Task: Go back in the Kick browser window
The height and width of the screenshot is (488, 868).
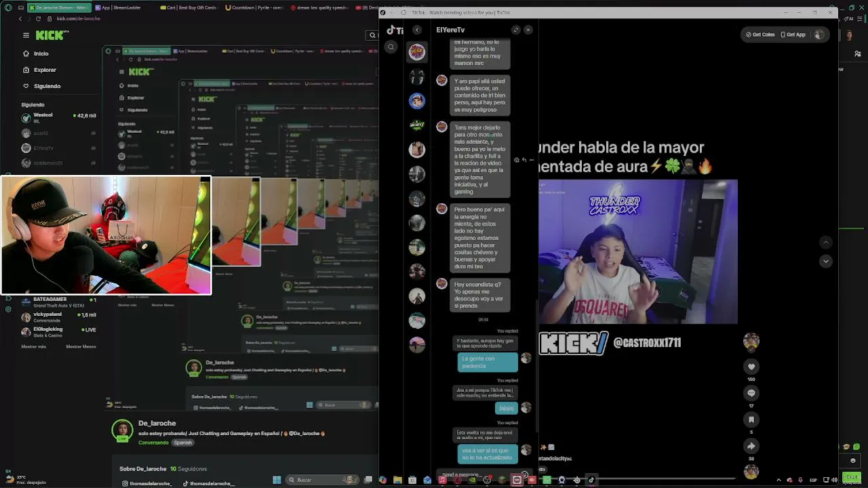Action: point(20,19)
